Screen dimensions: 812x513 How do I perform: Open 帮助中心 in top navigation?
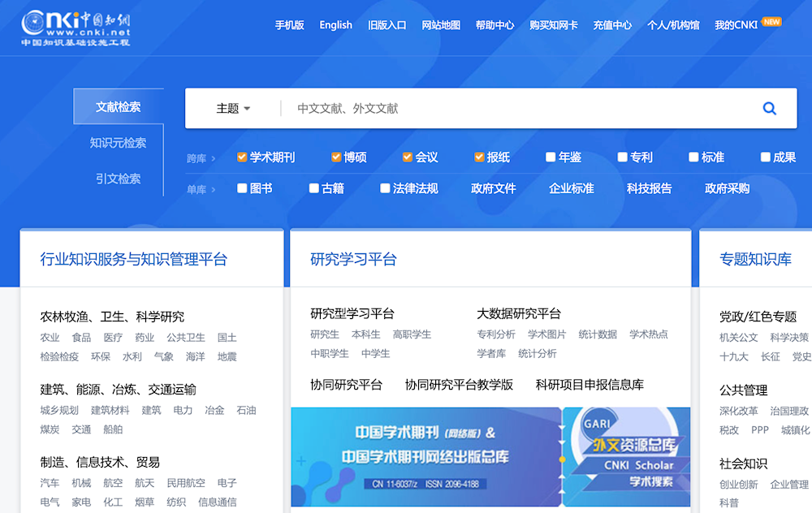tap(495, 25)
